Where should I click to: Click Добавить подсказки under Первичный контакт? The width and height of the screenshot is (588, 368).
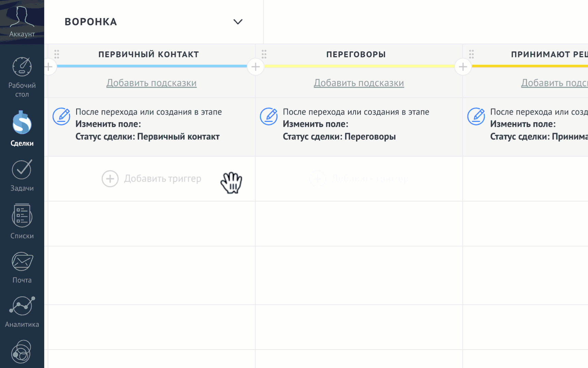point(151,83)
